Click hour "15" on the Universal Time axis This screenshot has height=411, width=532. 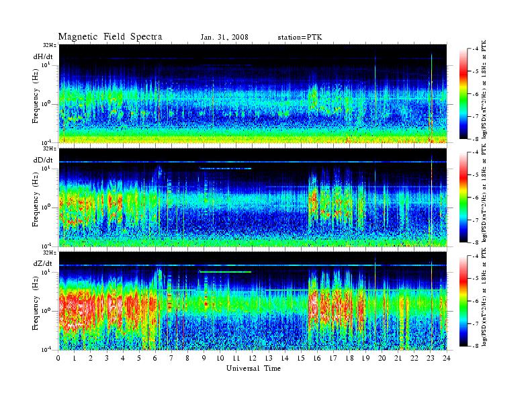click(x=301, y=358)
